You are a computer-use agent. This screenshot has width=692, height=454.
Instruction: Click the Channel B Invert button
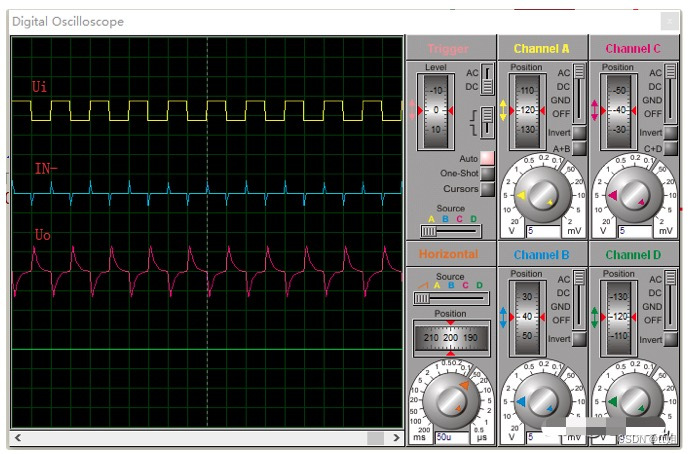click(x=579, y=339)
